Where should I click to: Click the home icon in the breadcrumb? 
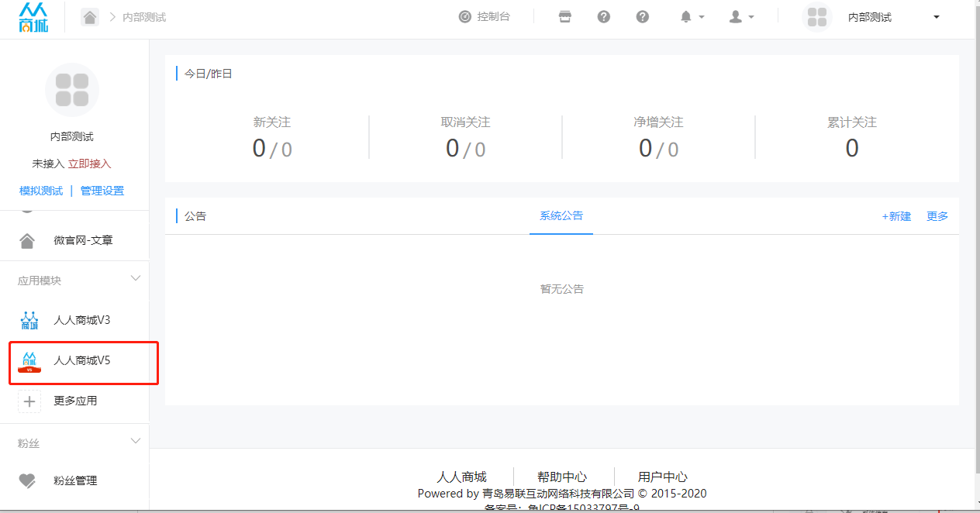click(x=90, y=17)
